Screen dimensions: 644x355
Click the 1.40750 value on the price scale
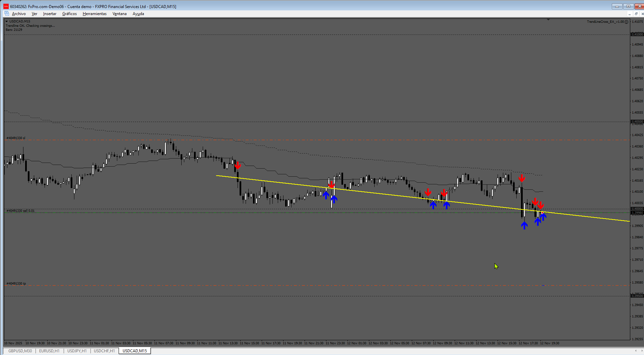point(637,78)
